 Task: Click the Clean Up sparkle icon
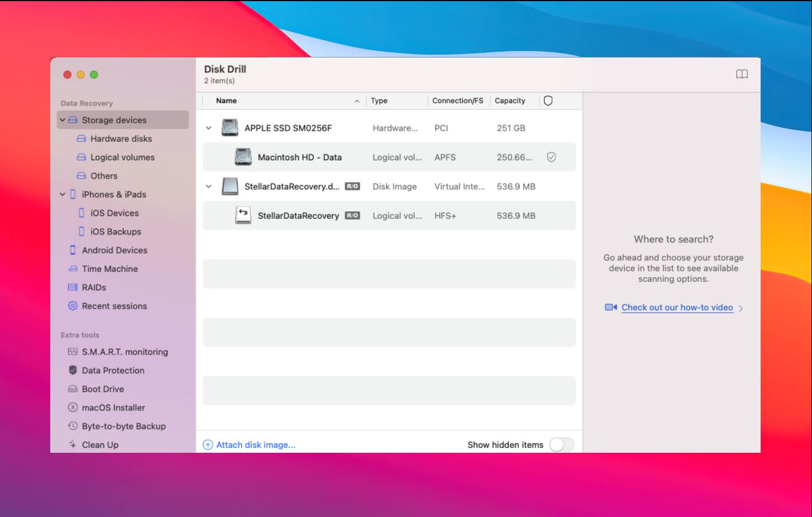pos(73,444)
